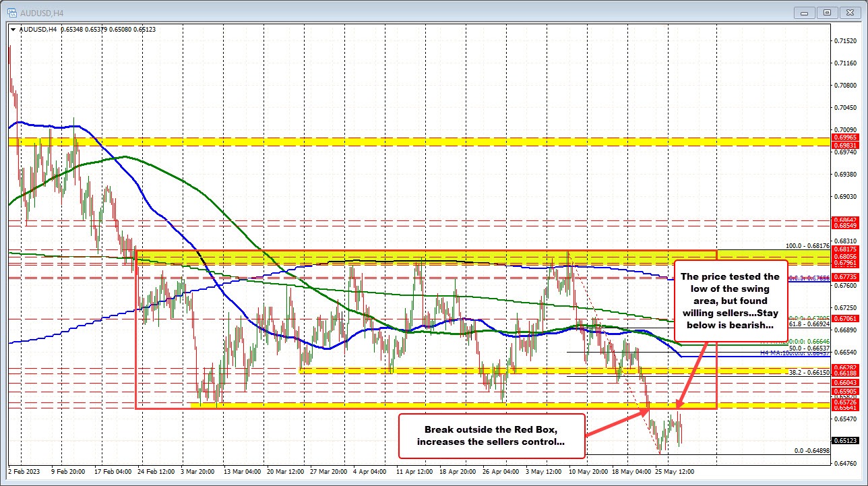Select the 'price tested the low' text box
Screen dimensions: 868x486
click(731, 301)
